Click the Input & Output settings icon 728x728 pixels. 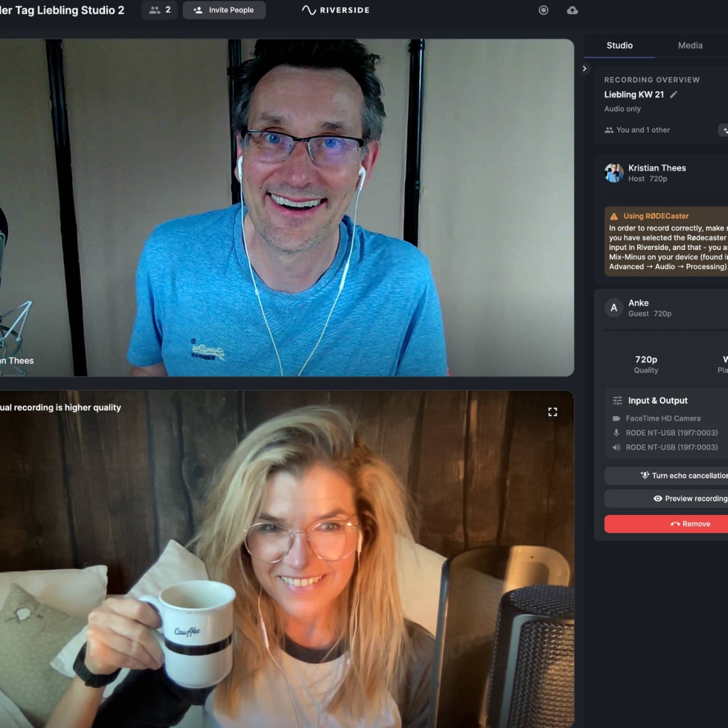618,400
